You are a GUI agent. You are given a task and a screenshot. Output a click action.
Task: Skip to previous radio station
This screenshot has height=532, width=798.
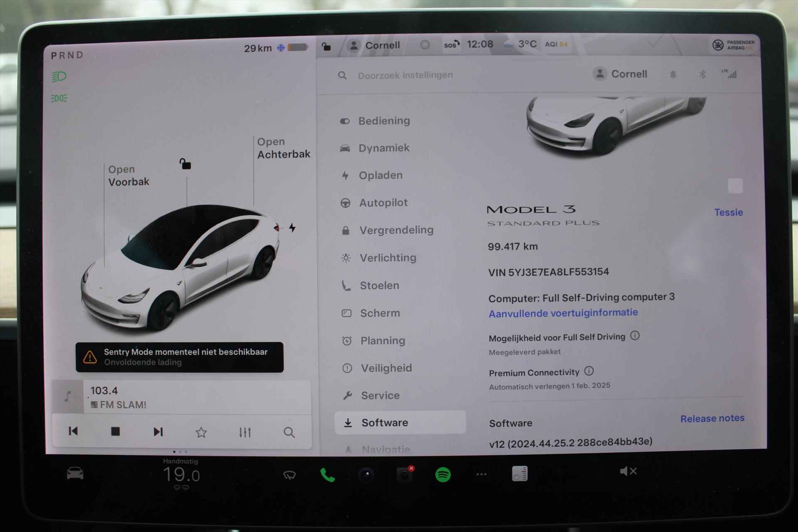[x=73, y=431]
